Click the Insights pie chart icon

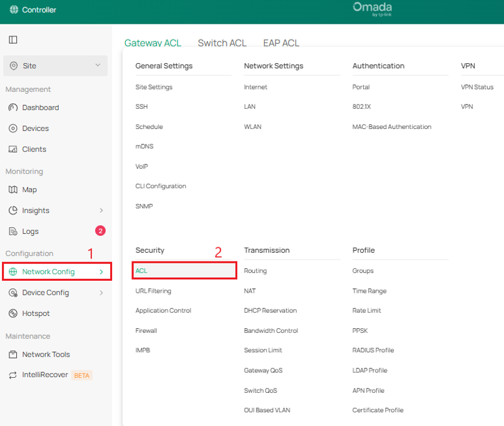tap(13, 211)
